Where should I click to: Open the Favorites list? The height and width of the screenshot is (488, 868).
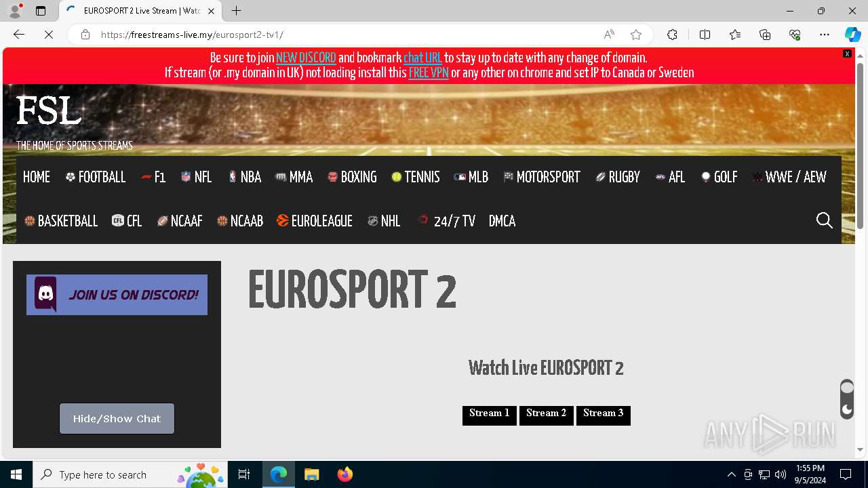click(735, 35)
